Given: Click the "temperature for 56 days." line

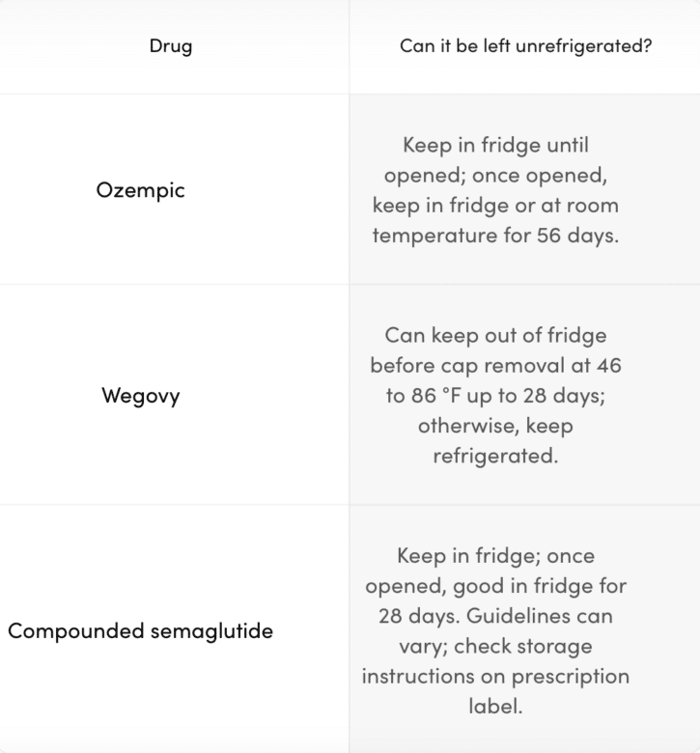Looking at the screenshot, I should pyautogui.click(x=495, y=236).
